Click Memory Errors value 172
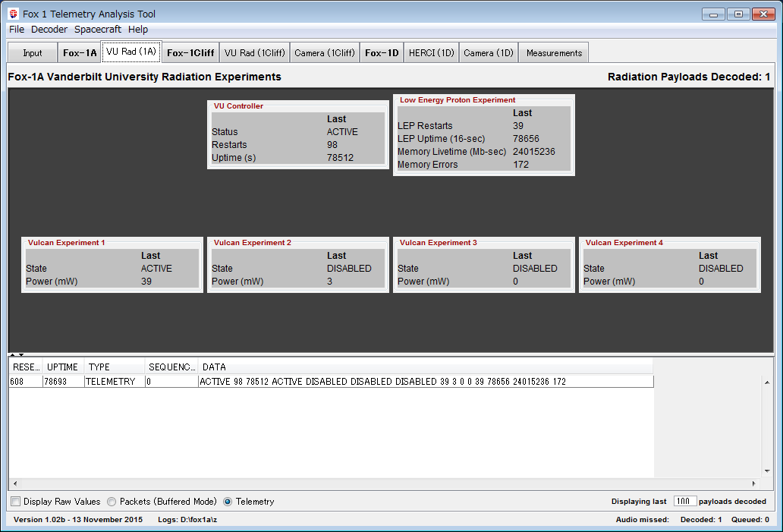Viewport: 783px width, 532px height. pyautogui.click(x=520, y=165)
